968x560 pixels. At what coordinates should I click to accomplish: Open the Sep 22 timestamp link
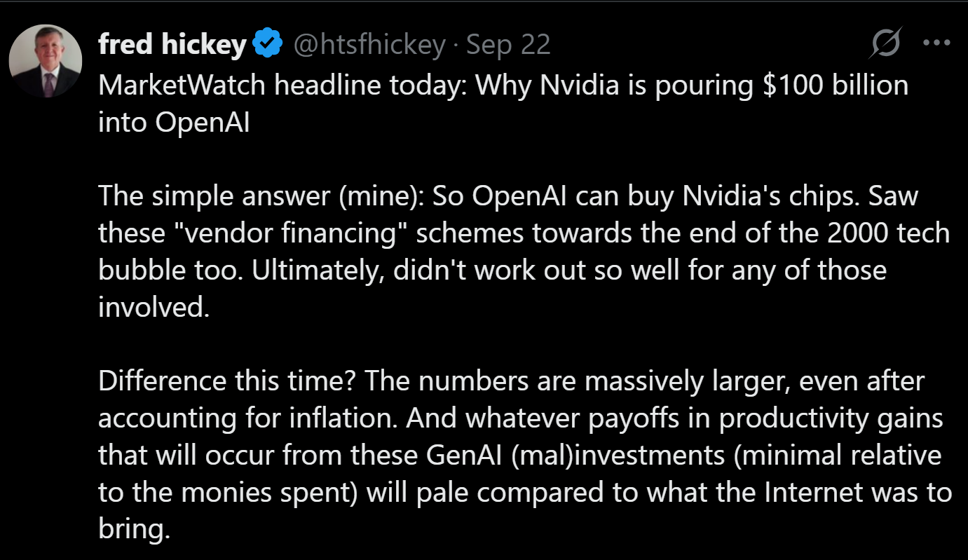coord(508,46)
